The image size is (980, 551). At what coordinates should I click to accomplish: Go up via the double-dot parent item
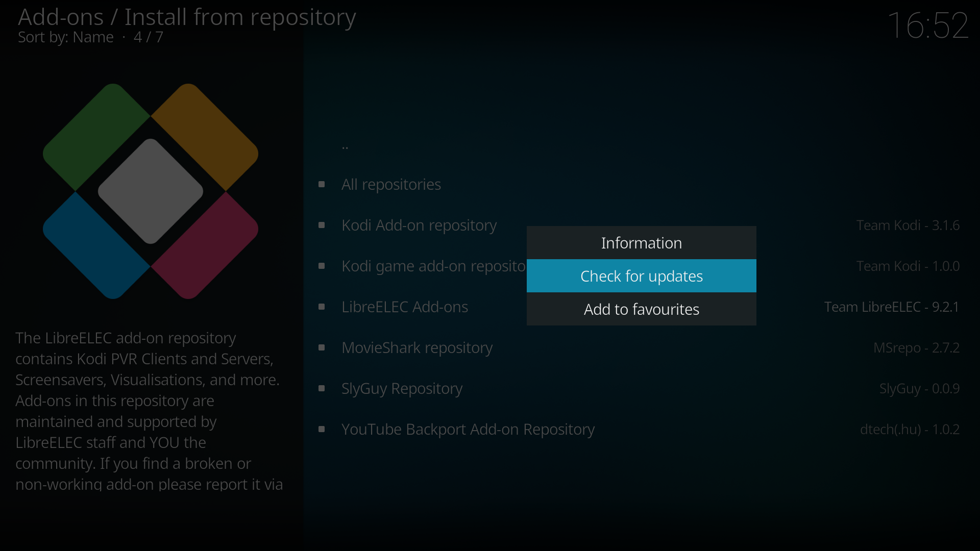click(x=345, y=146)
